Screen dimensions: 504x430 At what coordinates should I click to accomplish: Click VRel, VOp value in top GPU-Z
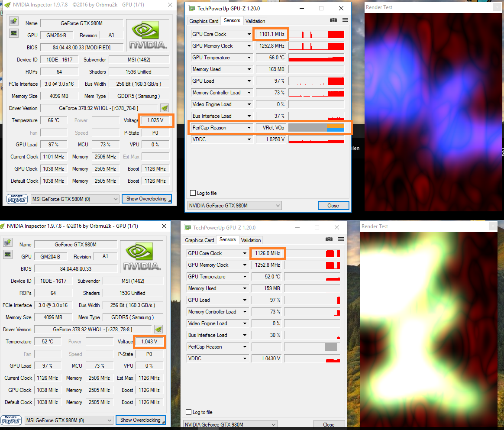click(271, 128)
